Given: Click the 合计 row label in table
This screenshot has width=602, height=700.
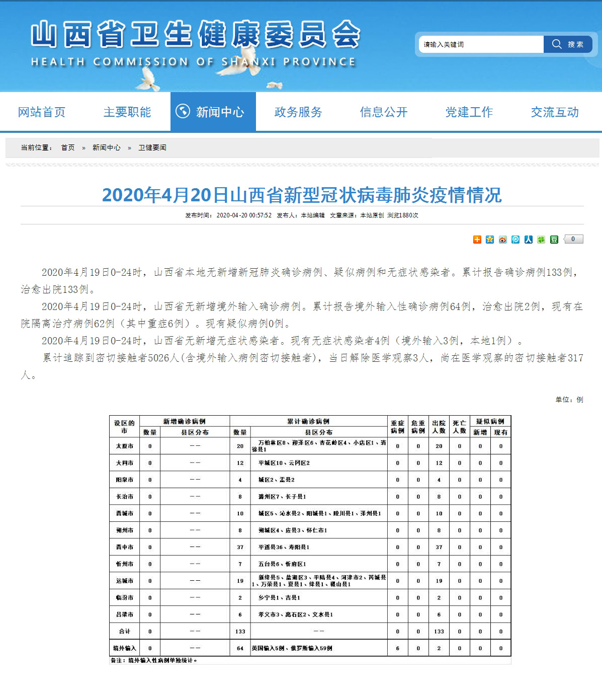Looking at the screenshot, I should pos(124,632).
